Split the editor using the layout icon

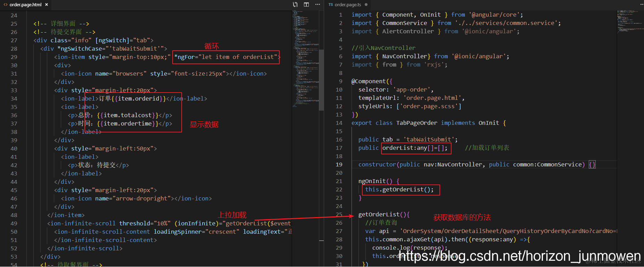306,5
